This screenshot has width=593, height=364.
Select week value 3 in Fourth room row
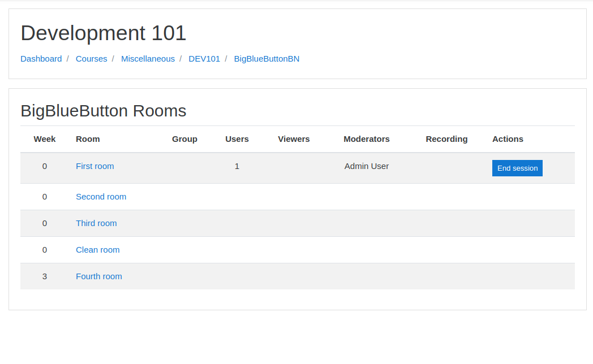[45, 276]
